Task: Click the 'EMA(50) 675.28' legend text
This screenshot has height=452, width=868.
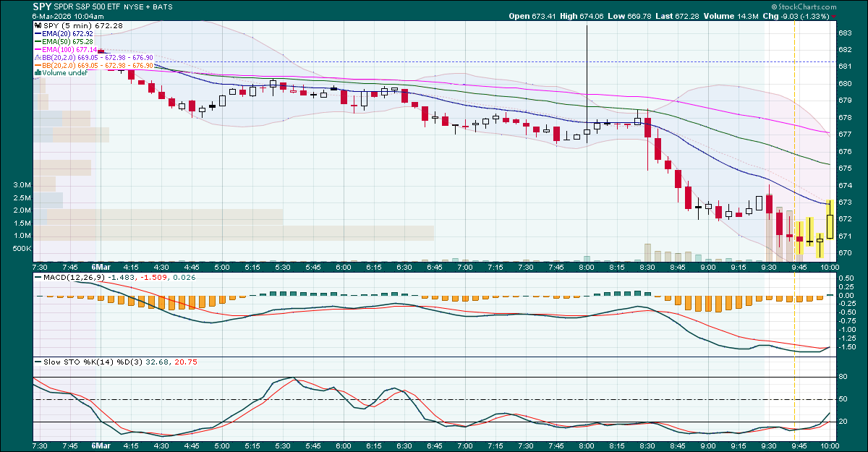Action: (69, 41)
